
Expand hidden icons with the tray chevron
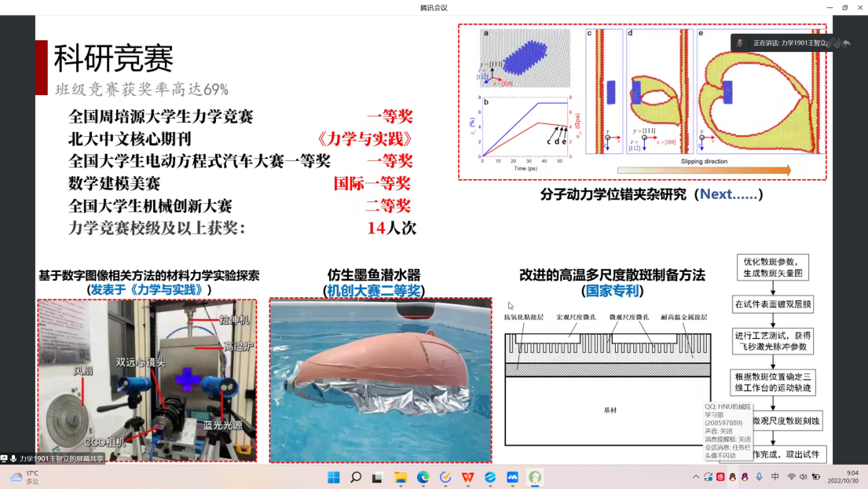[696, 476]
